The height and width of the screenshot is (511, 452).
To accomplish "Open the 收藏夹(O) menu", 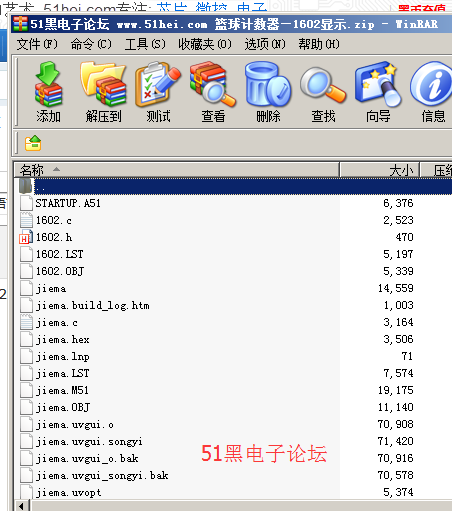I will (205, 44).
